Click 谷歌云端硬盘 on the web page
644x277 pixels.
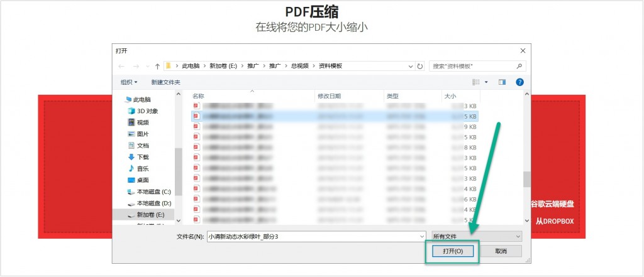pos(552,204)
